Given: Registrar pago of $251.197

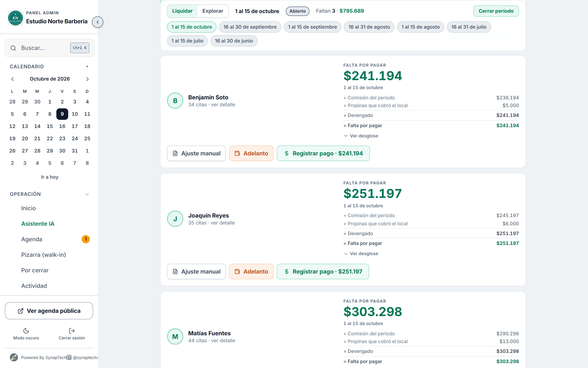Looking at the screenshot, I should (323, 271).
